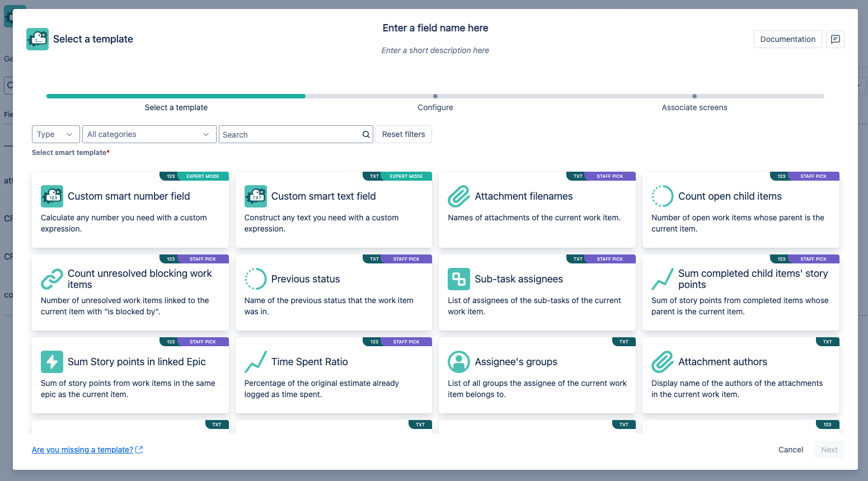Click the Count open child items circle icon
This screenshot has width=868, height=481.
pos(663,196)
